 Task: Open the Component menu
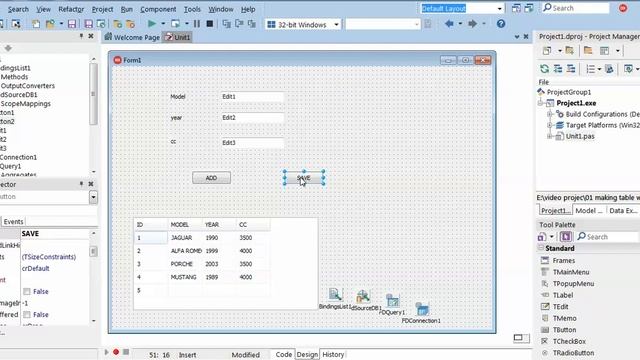158,9
